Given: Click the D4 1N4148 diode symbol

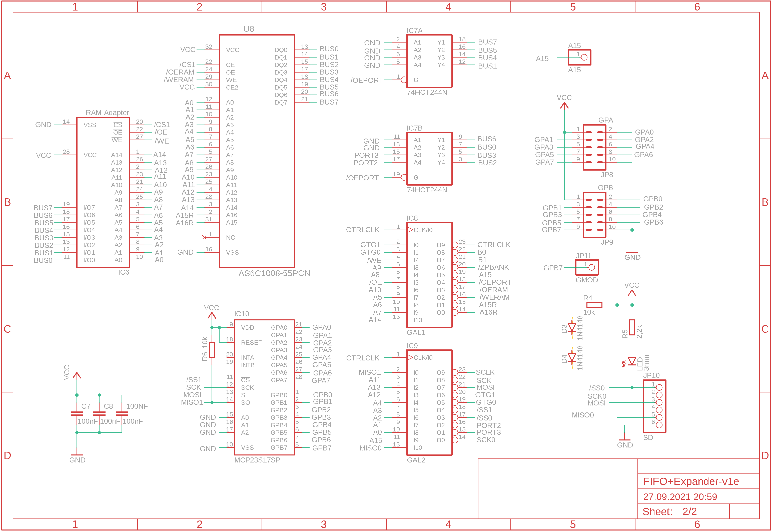Looking at the screenshot, I should point(572,358).
